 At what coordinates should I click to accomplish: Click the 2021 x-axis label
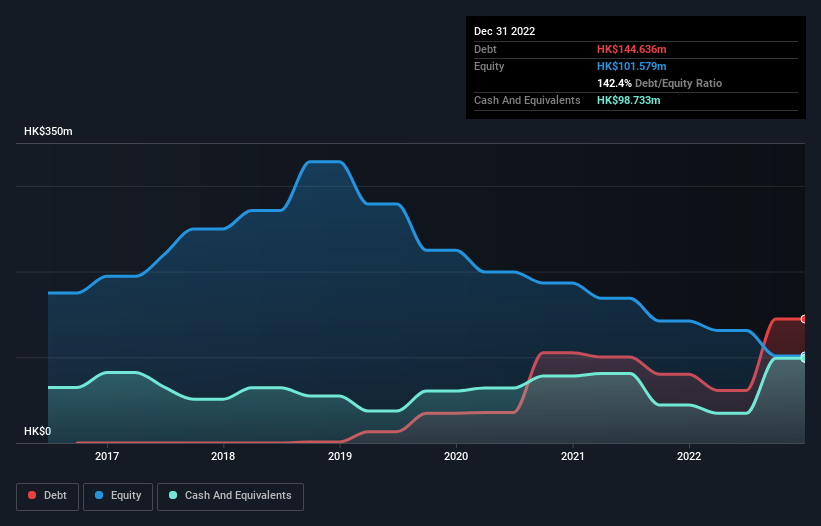(x=573, y=456)
